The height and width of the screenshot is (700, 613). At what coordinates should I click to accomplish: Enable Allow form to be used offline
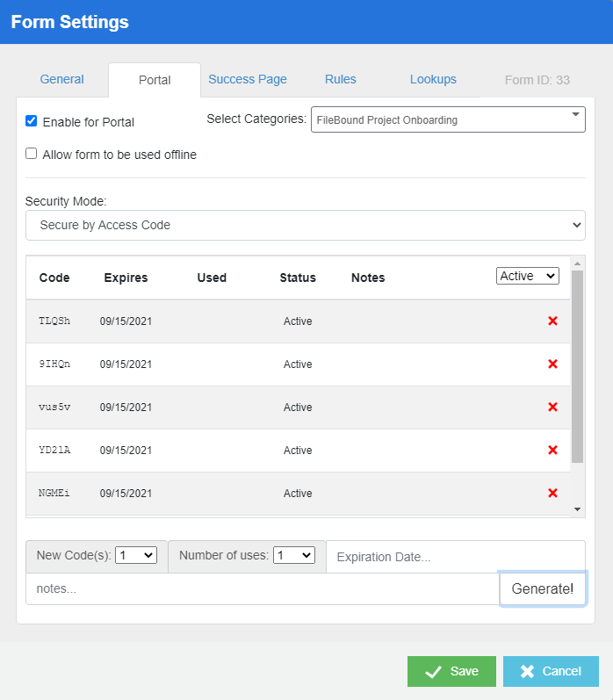(32, 154)
